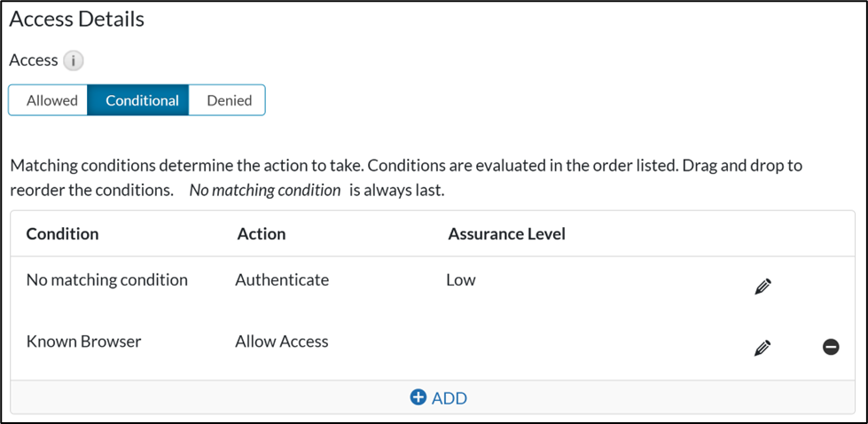Click the Access field label
The image size is (868, 424).
click(33, 60)
